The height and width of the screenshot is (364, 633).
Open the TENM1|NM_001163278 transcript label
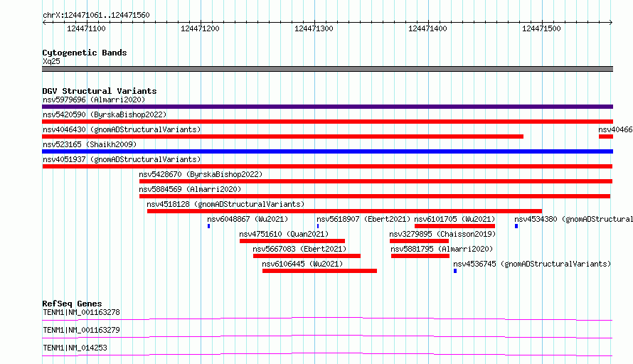81,312
